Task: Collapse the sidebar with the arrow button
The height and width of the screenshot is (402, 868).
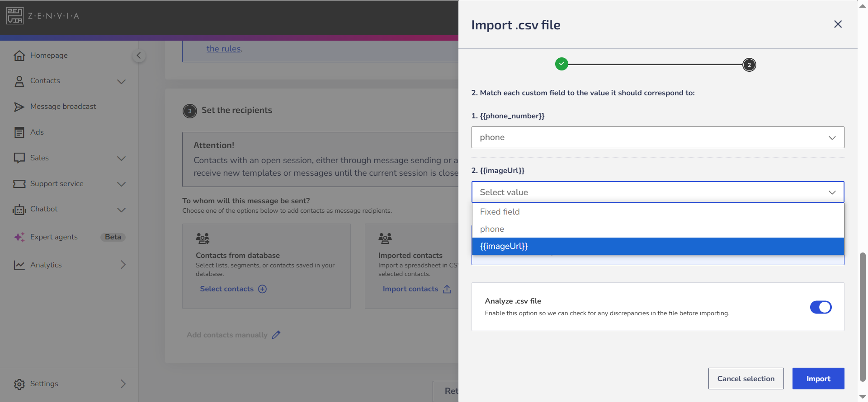Action: coord(139,56)
